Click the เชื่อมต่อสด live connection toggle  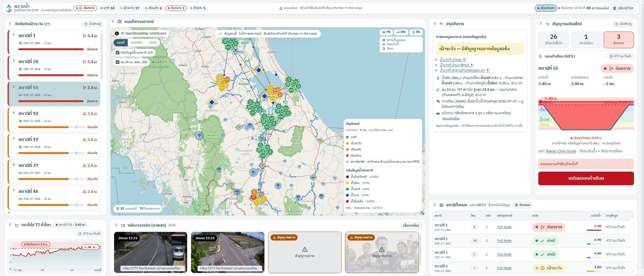coord(546,8)
